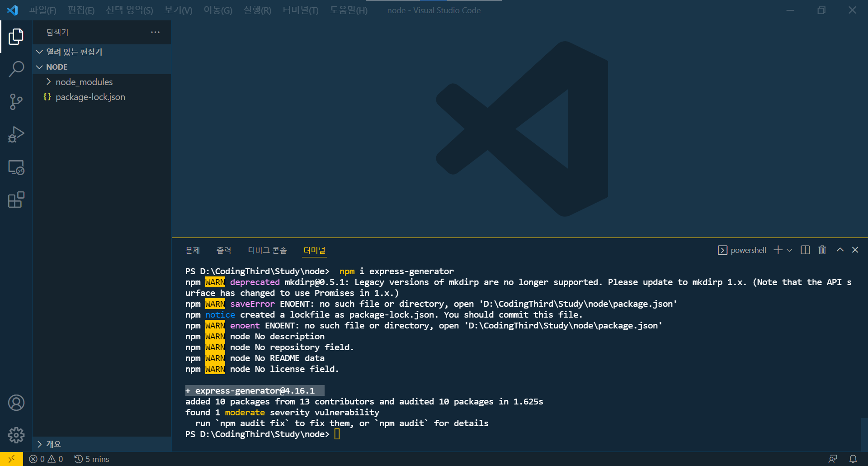Open the Manage gear icon
Image resolution: width=868 pixels, height=466 pixels.
click(16, 435)
